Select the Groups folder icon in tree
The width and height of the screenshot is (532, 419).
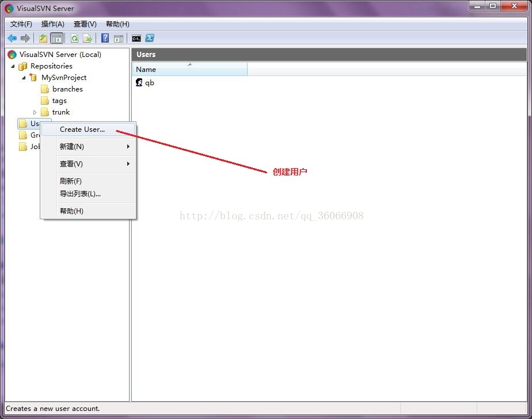pos(23,135)
